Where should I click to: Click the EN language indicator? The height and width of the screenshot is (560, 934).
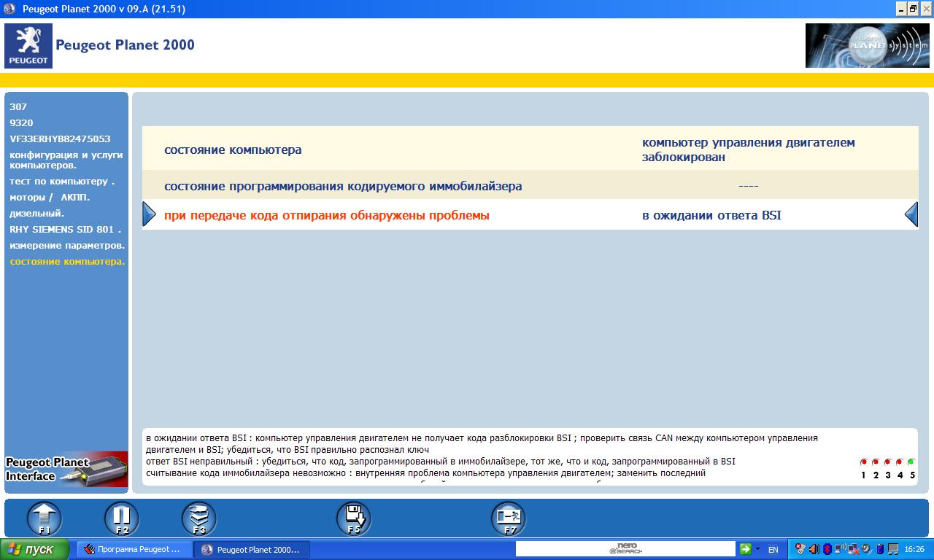pos(773,550)
